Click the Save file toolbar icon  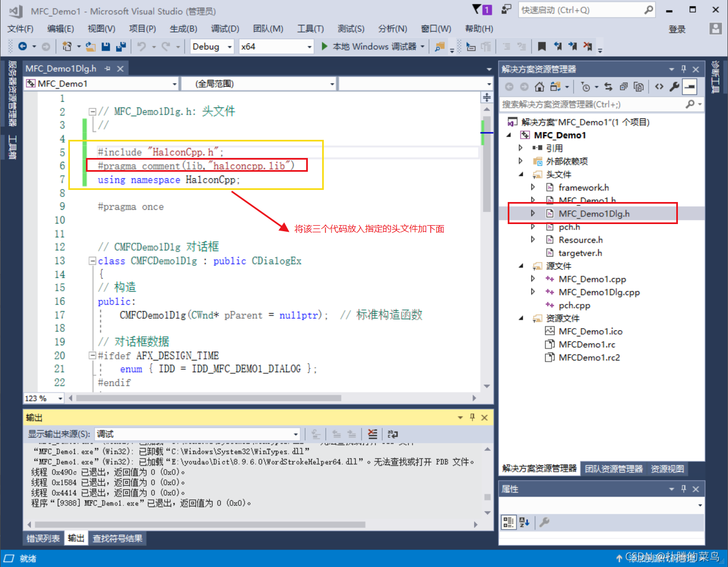tap(106, 47)
